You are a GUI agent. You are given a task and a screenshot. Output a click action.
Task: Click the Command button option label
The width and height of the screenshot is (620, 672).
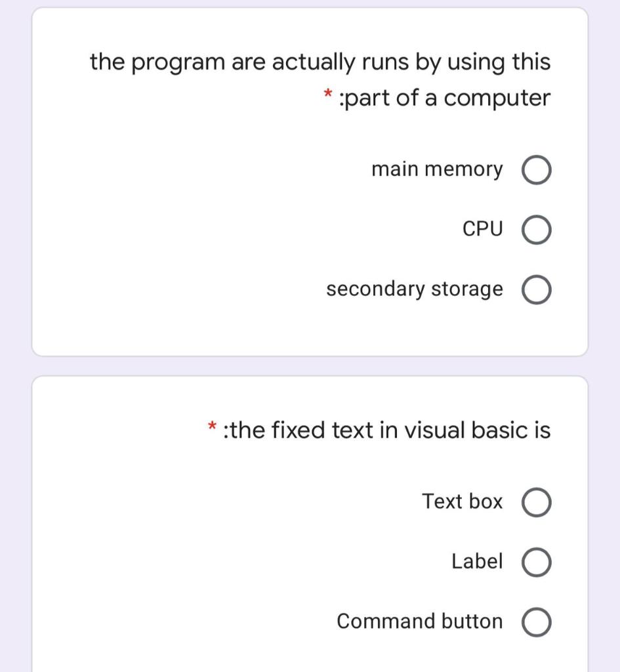419,621
